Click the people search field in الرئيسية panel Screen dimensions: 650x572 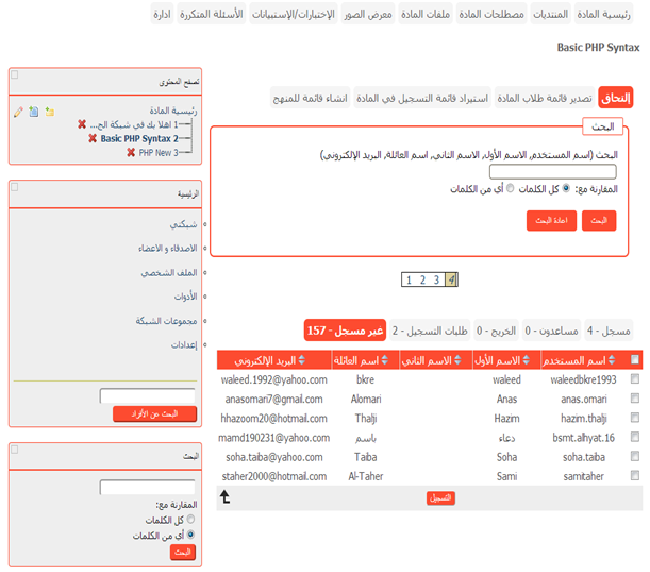coord(148,396)
